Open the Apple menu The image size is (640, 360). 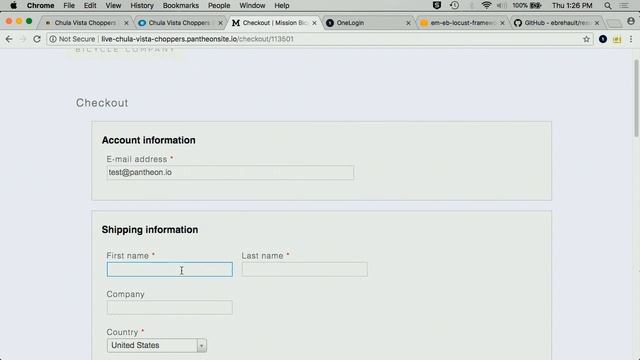point(13,5)
